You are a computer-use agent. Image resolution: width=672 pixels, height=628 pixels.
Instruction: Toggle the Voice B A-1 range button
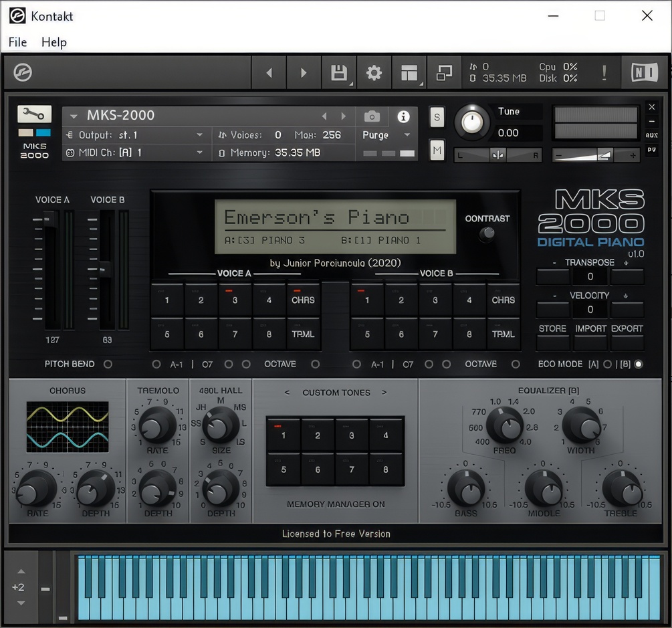356,364
